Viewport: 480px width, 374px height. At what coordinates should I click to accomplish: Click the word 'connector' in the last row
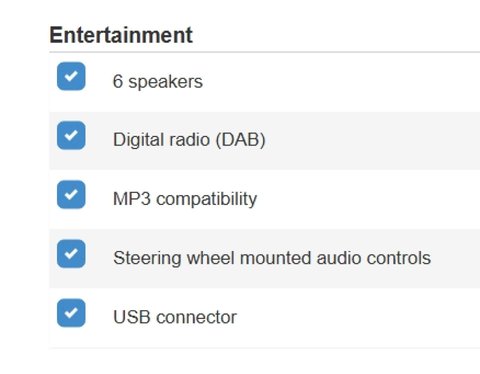196,317
